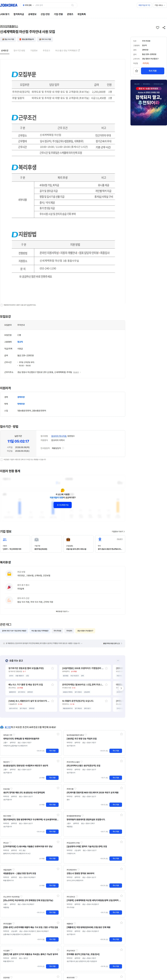The image size is (167, 980).
Task: Star the 베노식스 가구 물류 listing
Action: pyautogui.click(x=52, y=684)
